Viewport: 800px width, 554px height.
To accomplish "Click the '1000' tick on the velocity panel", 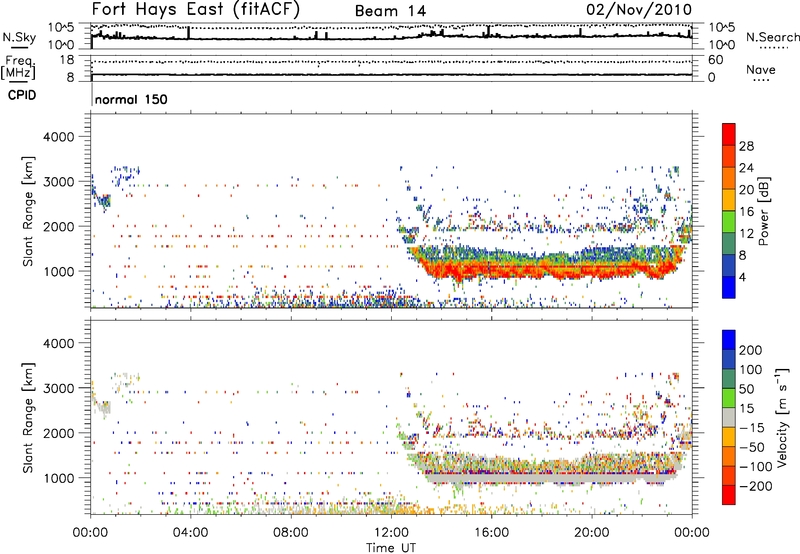I will (58, 478).
